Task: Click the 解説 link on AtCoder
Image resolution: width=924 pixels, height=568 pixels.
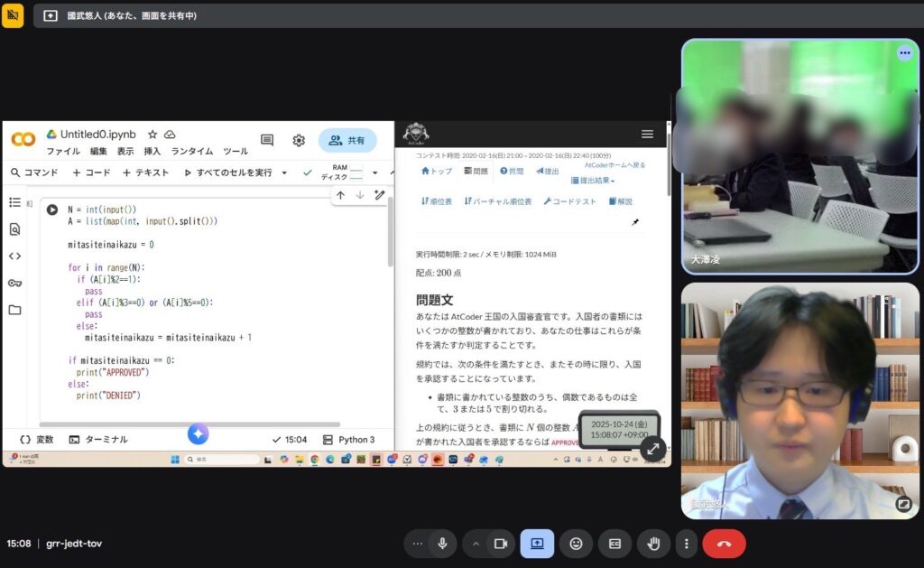Action: tap(621, 201)
